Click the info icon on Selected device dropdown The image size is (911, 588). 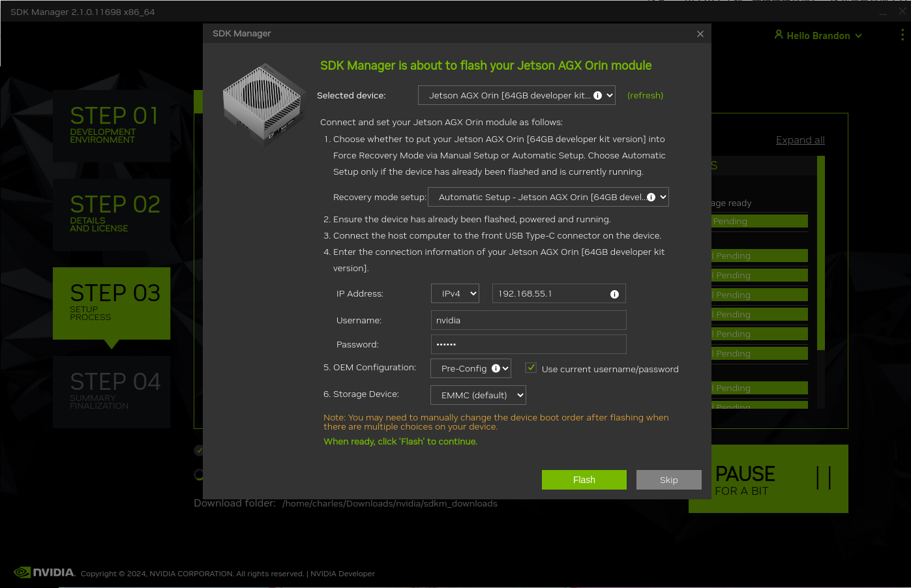597,95
